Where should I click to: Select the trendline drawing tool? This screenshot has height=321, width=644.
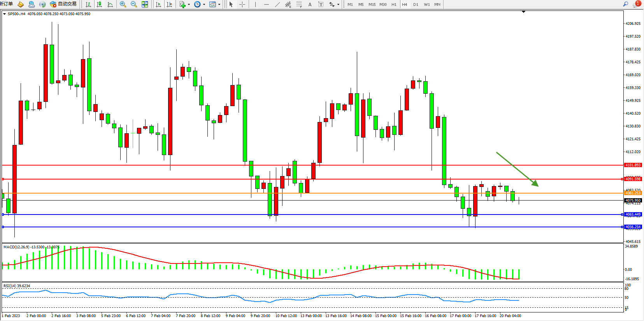pyautogui.click(x=277, y=4)
